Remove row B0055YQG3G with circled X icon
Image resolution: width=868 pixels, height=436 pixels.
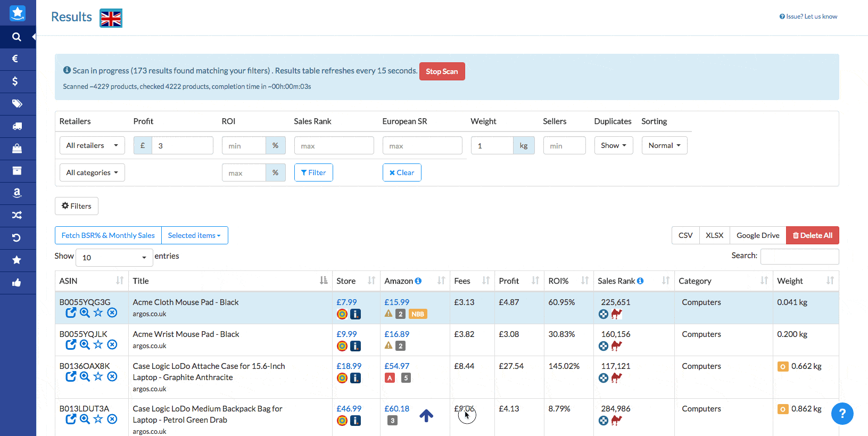click(x=112, y=313)
